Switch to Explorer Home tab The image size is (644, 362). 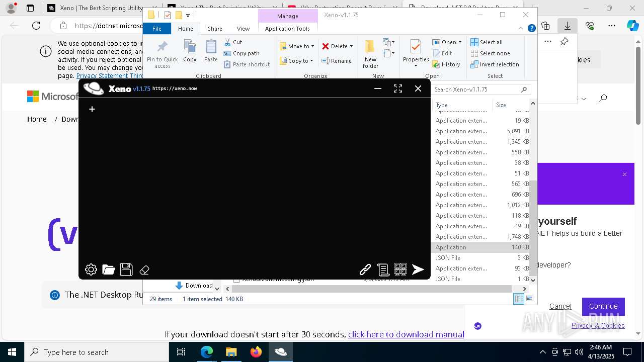[185, 29]
